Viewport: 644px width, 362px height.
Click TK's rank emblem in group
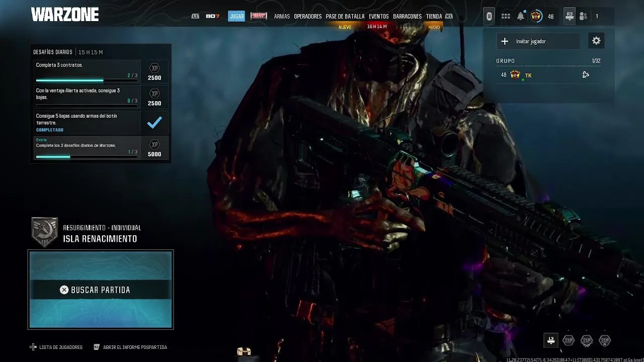pos(515,75)
